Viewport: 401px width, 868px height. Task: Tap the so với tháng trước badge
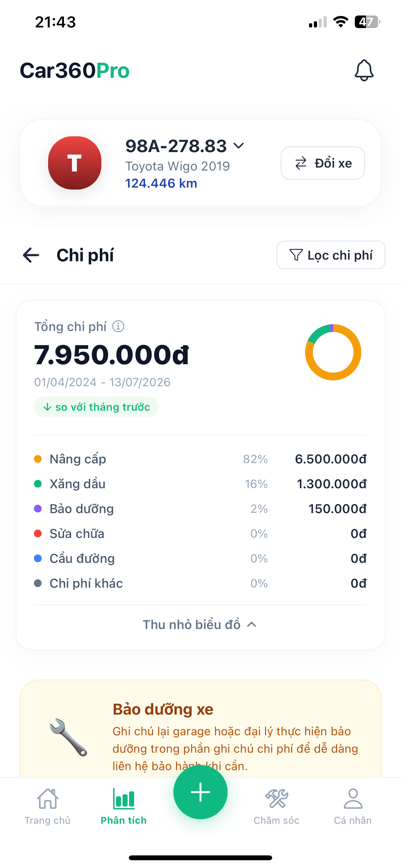[96, 407]
